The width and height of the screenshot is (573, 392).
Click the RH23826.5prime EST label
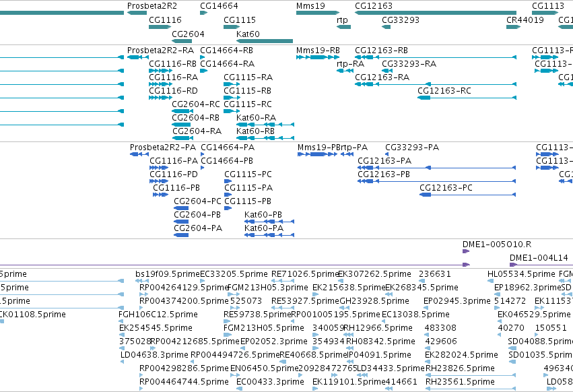pos(460,368)
